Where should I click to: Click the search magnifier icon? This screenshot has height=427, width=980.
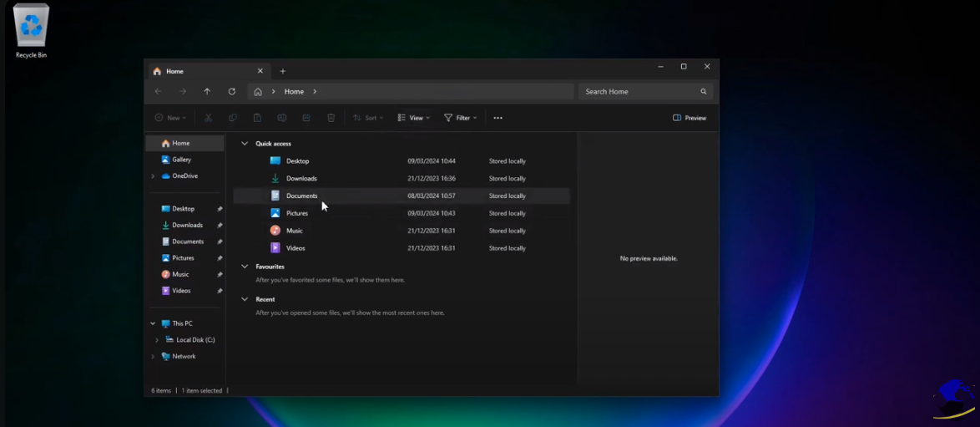click(704, 92)
